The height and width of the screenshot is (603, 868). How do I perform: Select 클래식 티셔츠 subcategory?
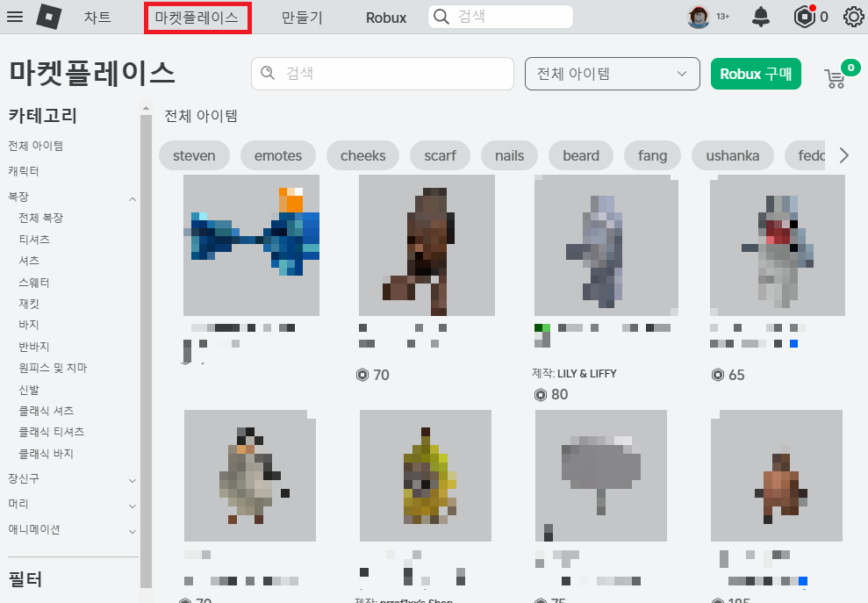coord(52,432)
